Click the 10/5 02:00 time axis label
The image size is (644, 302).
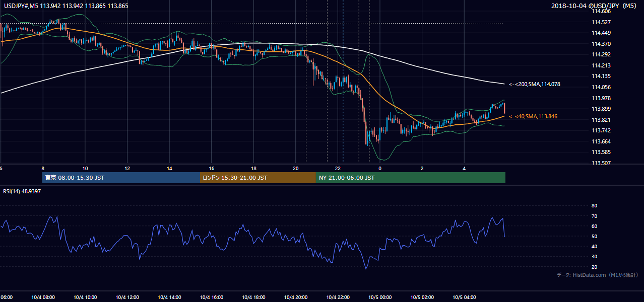(x=422, y=297)
